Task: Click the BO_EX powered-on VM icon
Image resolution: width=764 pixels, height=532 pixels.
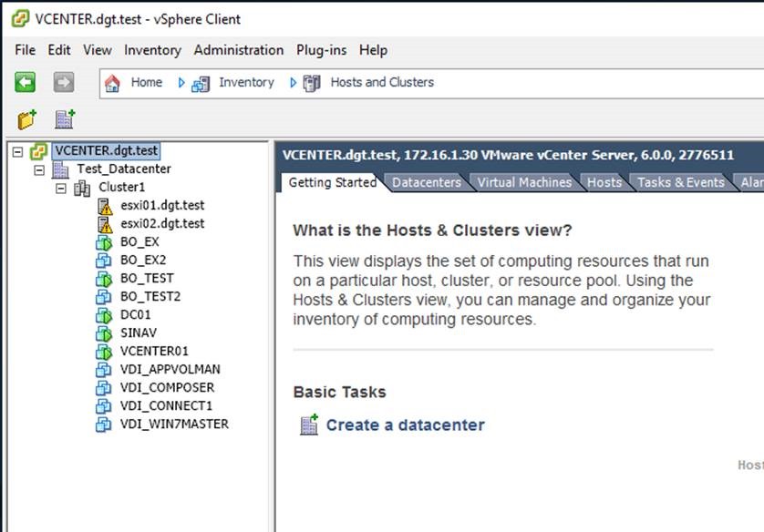Action: [x=104, y=242]
